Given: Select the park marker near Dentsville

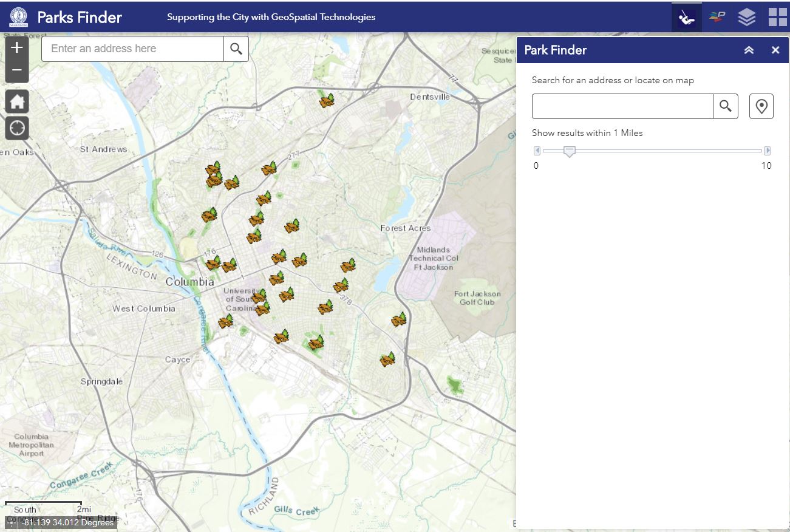Looking at the screenshot, I should click(x=327, y=100).
